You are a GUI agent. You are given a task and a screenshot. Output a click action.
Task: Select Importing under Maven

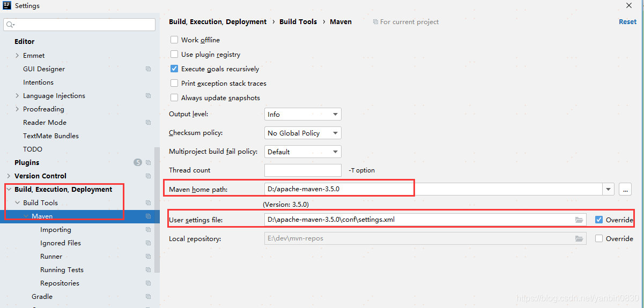pyautogui.click(x=56, y=230)
